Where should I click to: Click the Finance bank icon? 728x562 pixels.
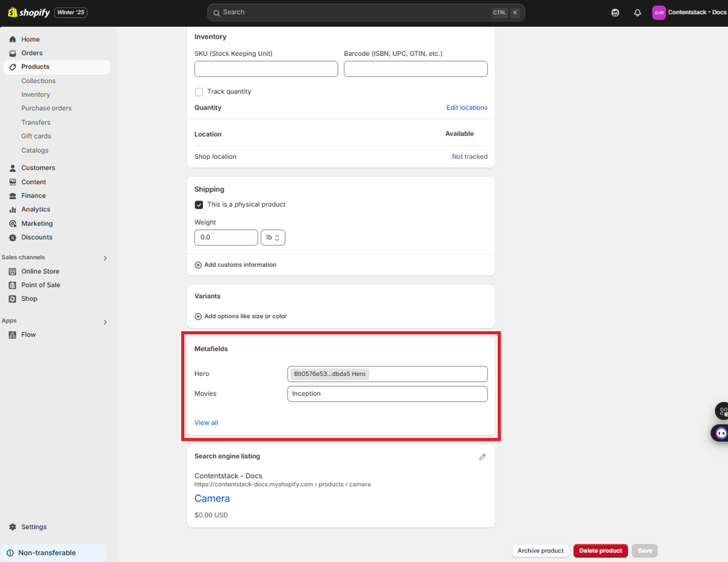point(13,196)
